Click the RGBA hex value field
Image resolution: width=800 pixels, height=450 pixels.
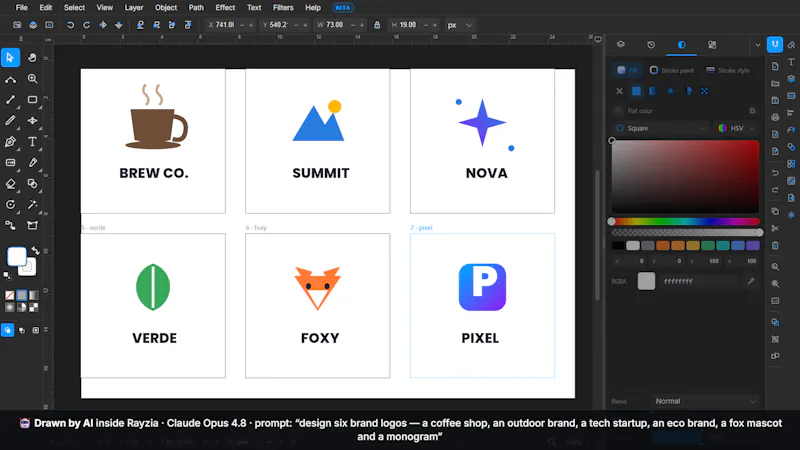pyautogui.click(x=699, y=281)
